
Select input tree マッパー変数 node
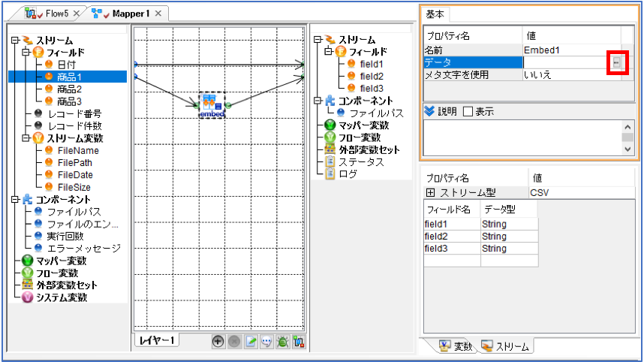62,261
